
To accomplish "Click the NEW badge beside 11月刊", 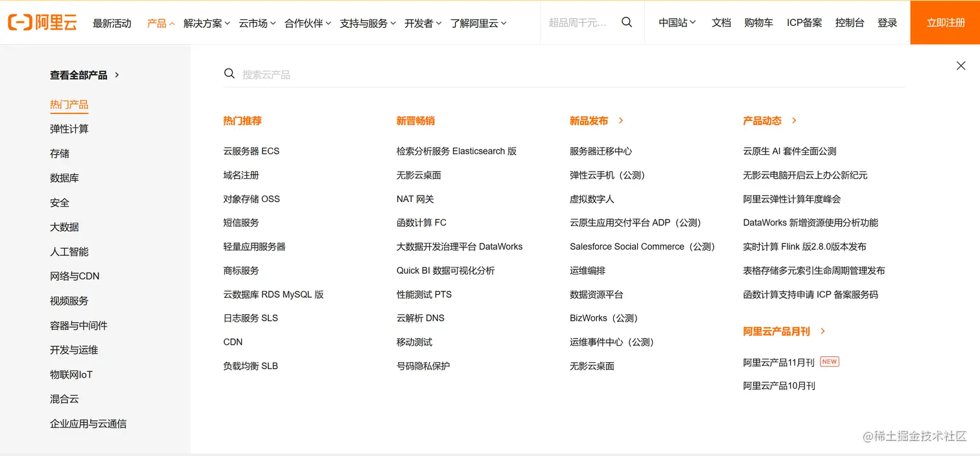I will click(x=830, y=361).
